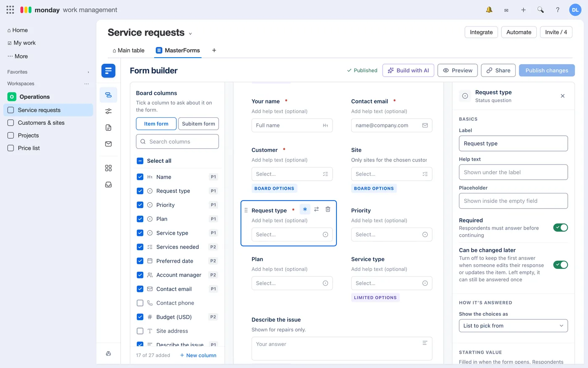Delete the Request type question

tap(328, 209)
